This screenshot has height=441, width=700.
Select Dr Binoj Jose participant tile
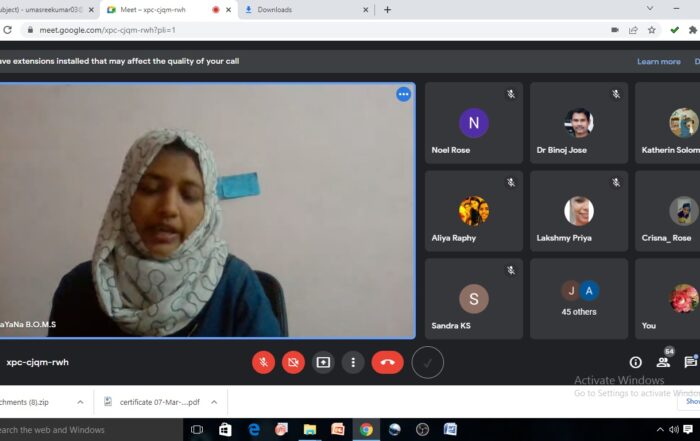[579, 123]
